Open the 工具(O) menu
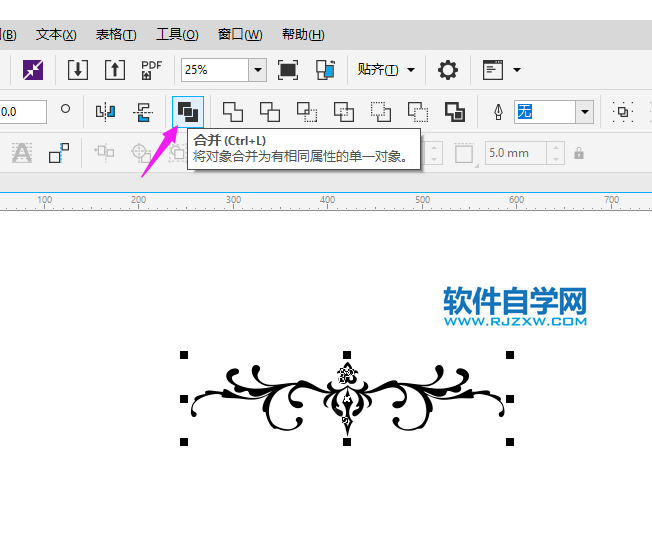The width and height of the screenshot is (652, 557). coord(177,35)
